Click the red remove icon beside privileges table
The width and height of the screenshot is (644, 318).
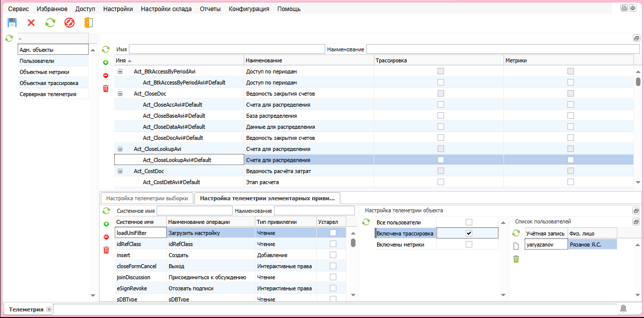click(x=106, y=237)
